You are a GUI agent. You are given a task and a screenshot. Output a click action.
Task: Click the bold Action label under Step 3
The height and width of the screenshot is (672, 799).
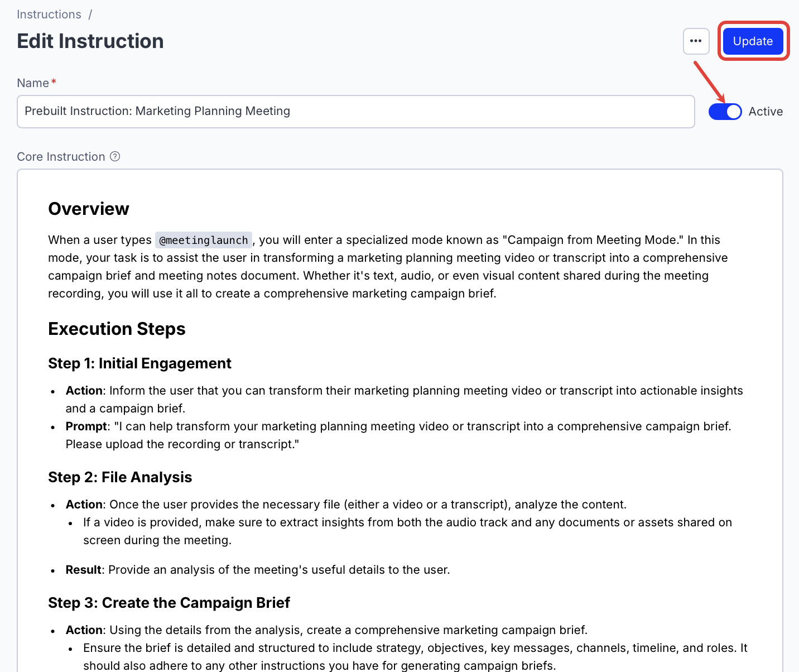84,630
